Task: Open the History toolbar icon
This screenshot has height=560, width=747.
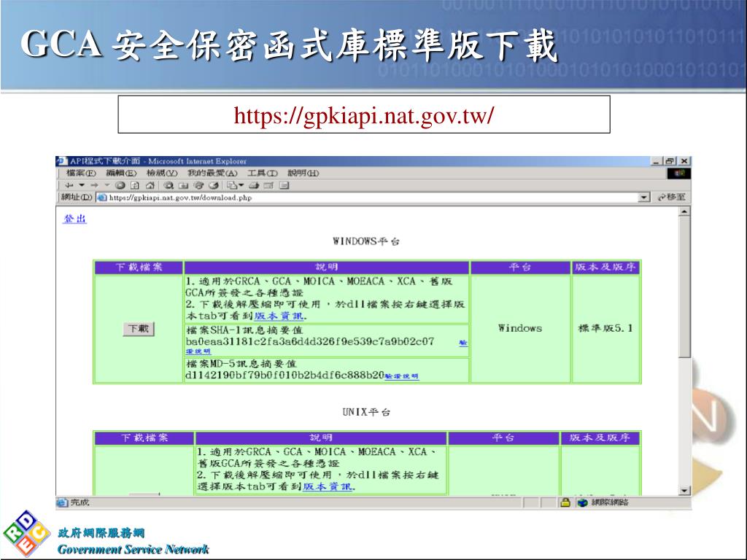Action: pyautogui.click(x=214, y=185)
